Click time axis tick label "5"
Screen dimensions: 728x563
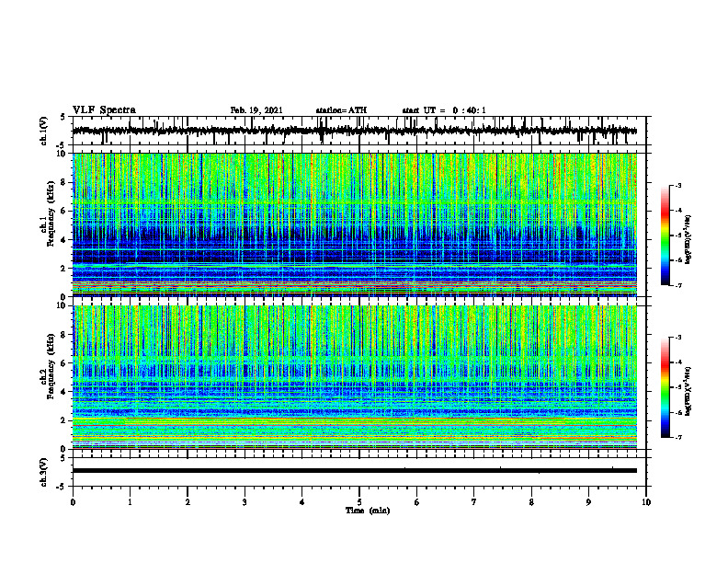click(x=359, y=502)
